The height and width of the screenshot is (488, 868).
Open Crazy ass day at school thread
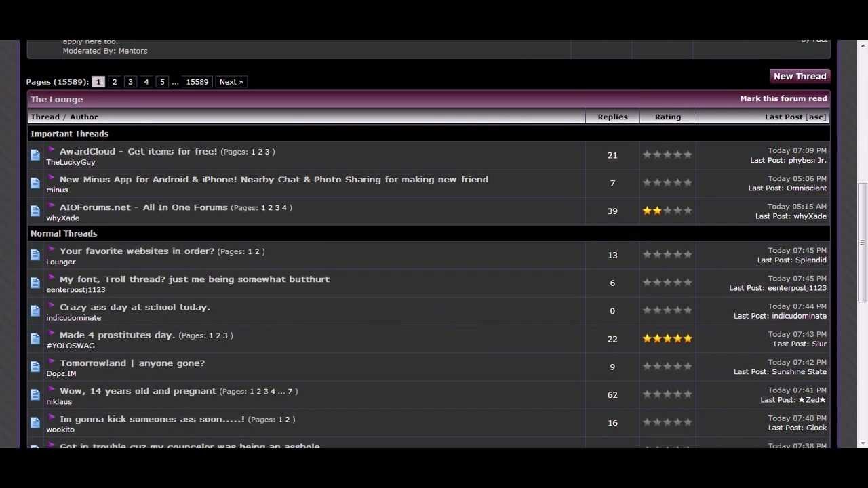click(x=135, y=307)
